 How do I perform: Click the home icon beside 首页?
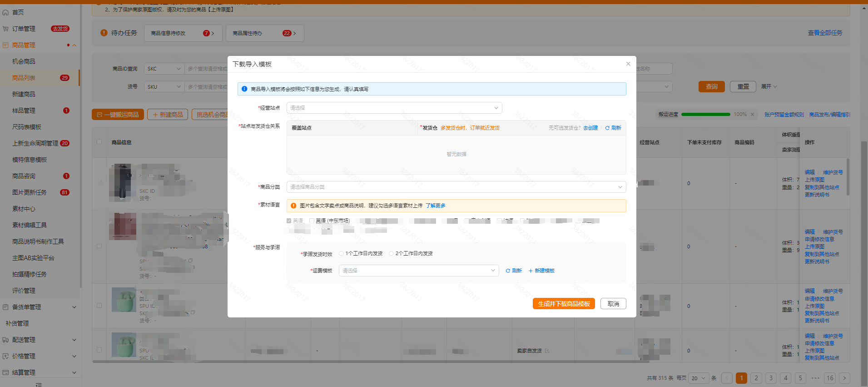click(5, 13)
